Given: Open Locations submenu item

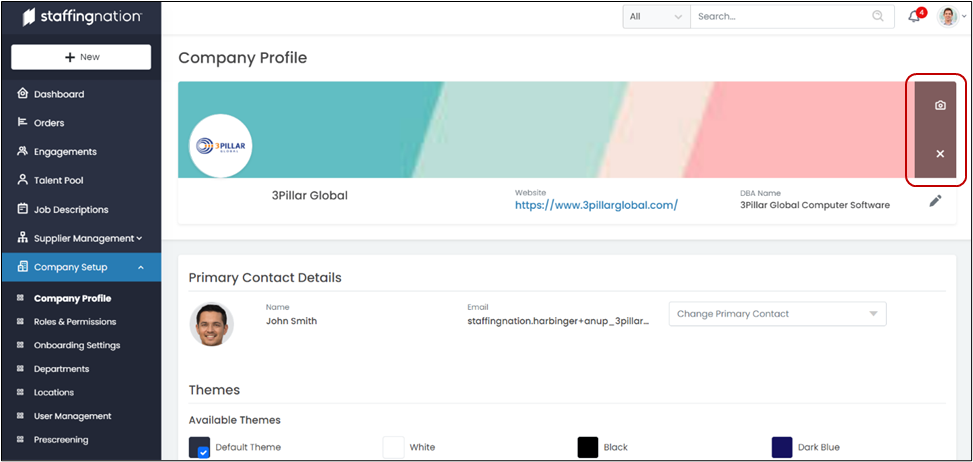Looking at the screenshot, I should [x=54, y=393].
